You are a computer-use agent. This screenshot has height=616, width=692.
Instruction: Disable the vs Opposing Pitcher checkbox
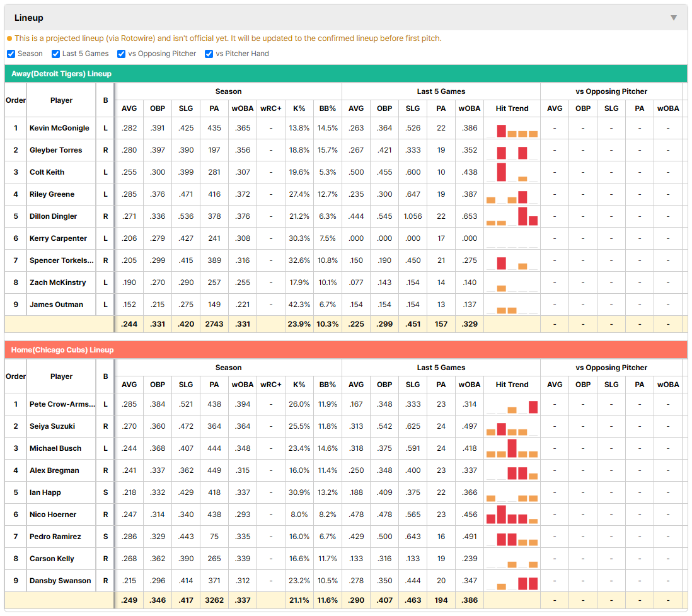point(122,54)
